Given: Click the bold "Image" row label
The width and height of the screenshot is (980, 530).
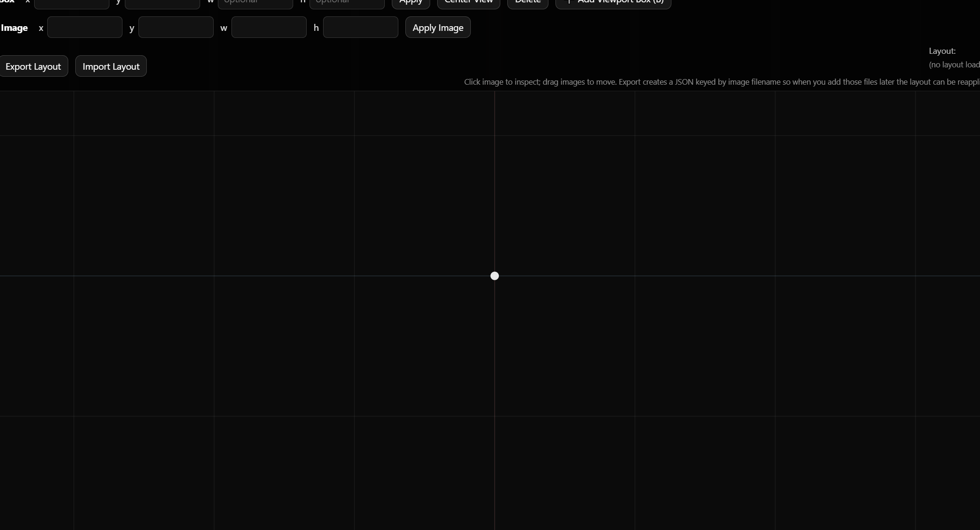Looking at the screenshot, I should point(14,28).
